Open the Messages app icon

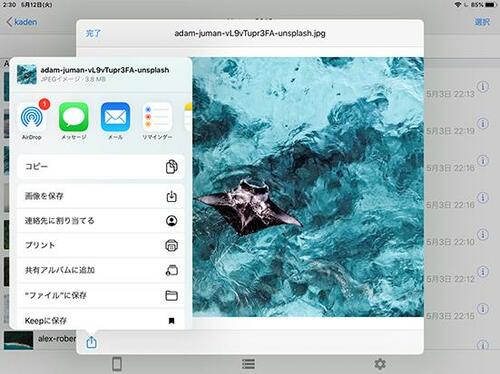coord(74,117)
